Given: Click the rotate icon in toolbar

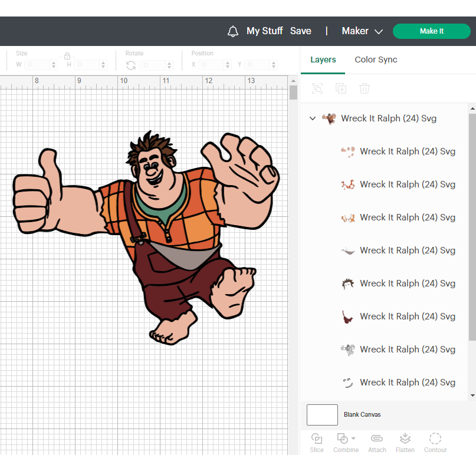Looking at the screenshot, I should (x=131, y=65).
